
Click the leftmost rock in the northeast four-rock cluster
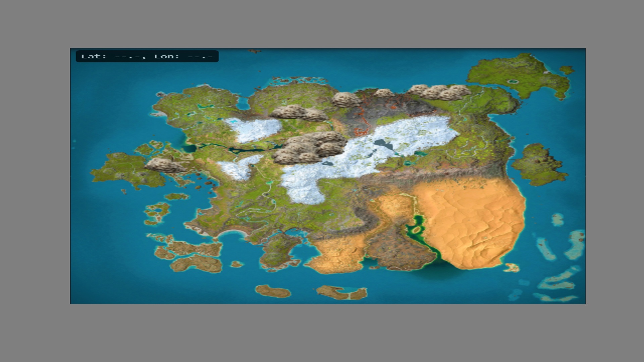[418, 89]
